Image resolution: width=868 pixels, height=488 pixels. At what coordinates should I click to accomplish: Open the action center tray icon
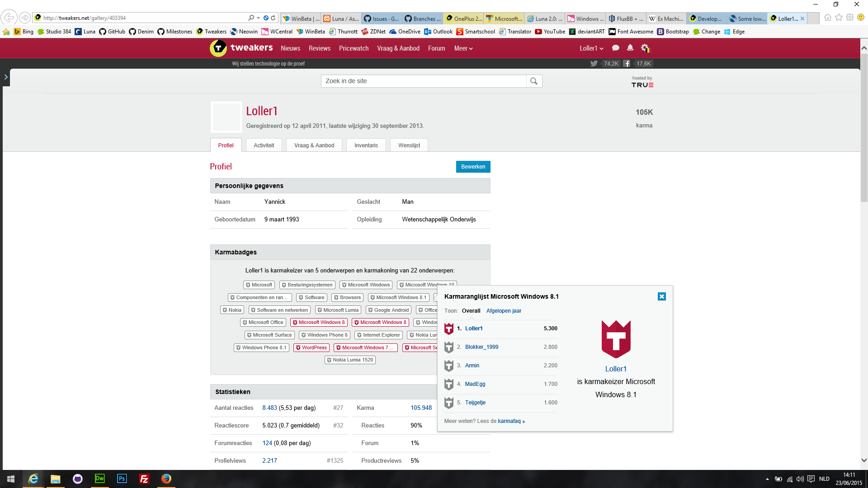(811, 479)
